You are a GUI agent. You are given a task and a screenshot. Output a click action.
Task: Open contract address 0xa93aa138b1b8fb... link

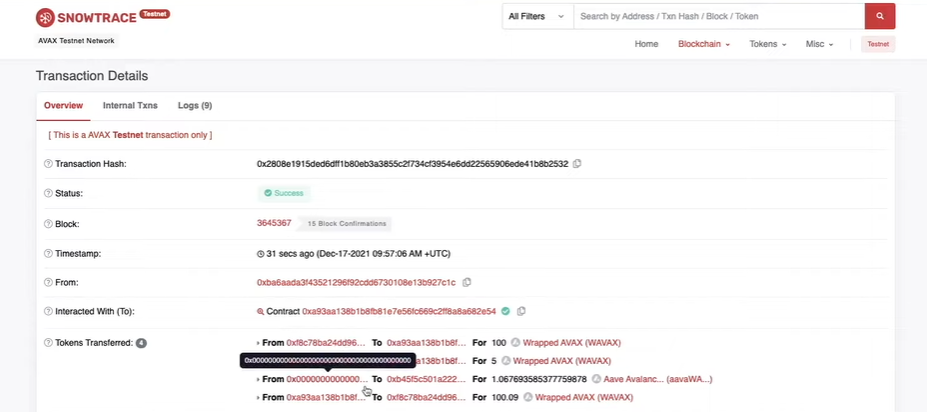point(399,312)
